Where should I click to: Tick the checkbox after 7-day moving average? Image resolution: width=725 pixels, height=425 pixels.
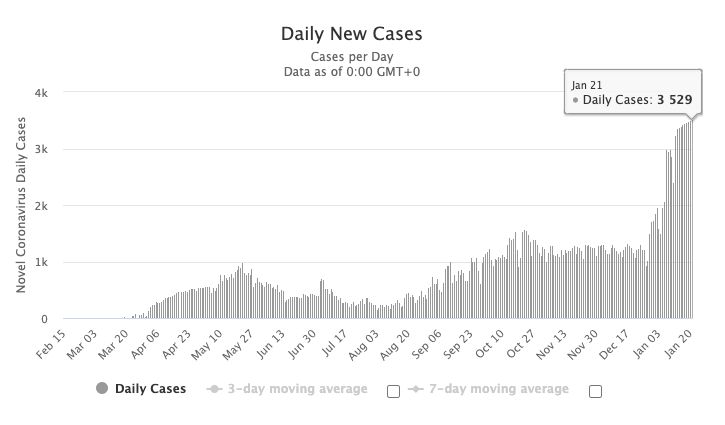click(x=595, y=391)
